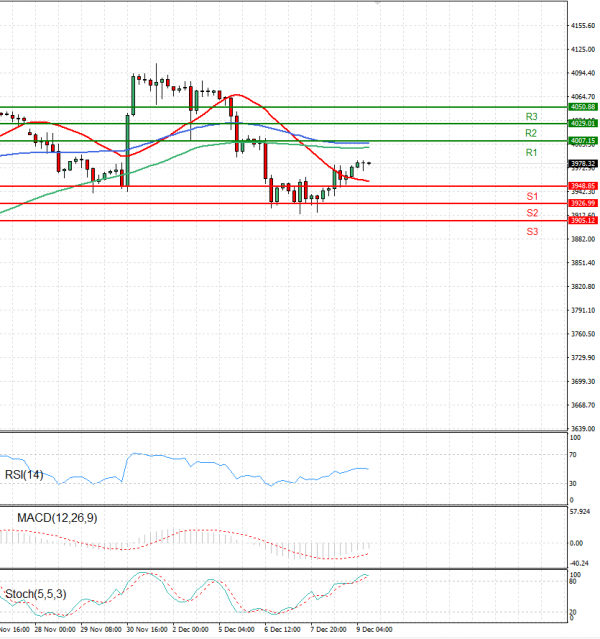
Task: Click the RSI(14) indicator label
Action: 24,475
